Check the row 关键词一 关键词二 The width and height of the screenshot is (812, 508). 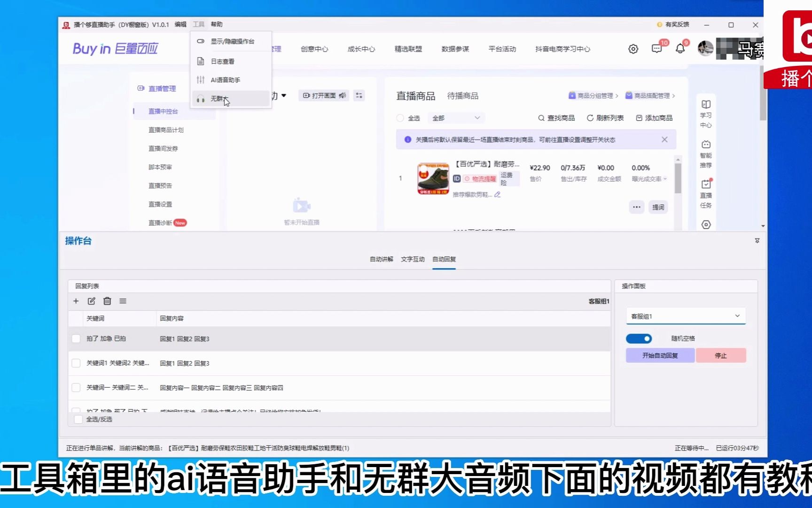pyautogui.click(x=76, y=388)
